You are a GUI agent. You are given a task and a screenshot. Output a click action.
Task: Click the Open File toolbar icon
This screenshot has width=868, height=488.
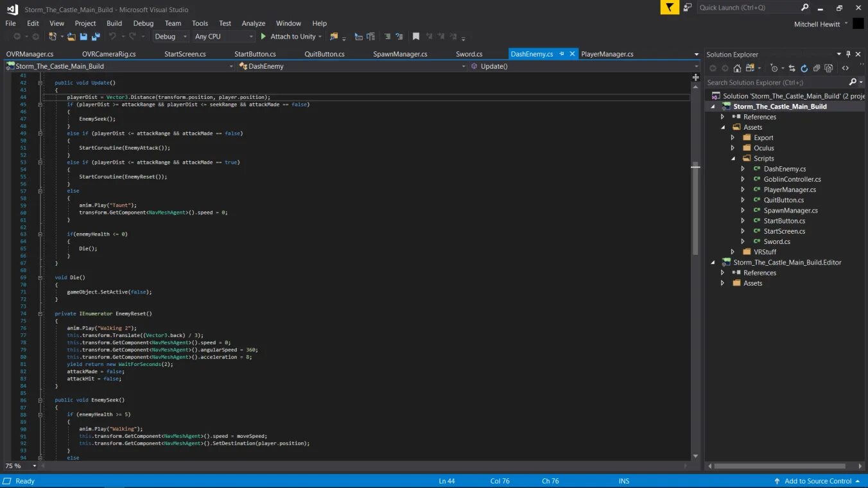click(x=72, y=37)
